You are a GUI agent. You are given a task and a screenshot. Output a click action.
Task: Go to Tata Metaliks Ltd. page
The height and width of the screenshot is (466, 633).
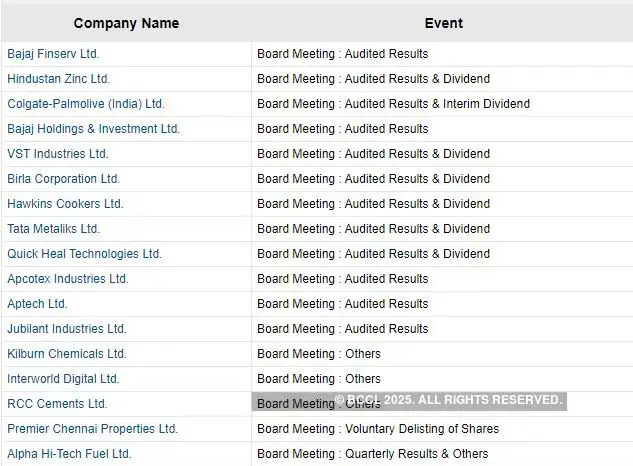tap(53, 229)
